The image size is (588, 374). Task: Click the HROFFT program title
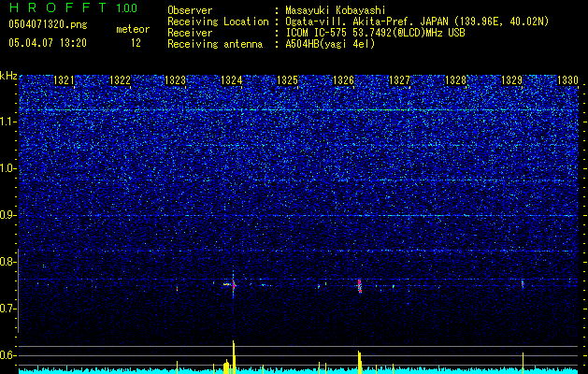(x=58, y=7)
